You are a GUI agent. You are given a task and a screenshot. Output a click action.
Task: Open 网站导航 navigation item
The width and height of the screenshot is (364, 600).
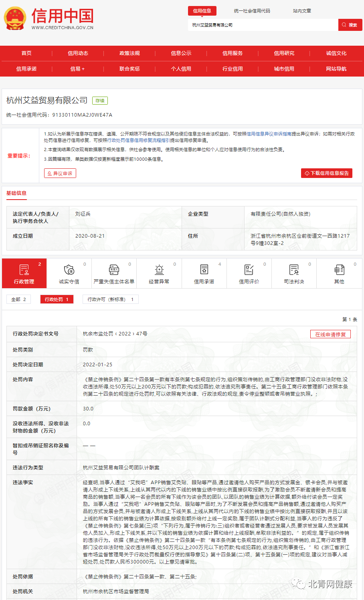(336, 69)
